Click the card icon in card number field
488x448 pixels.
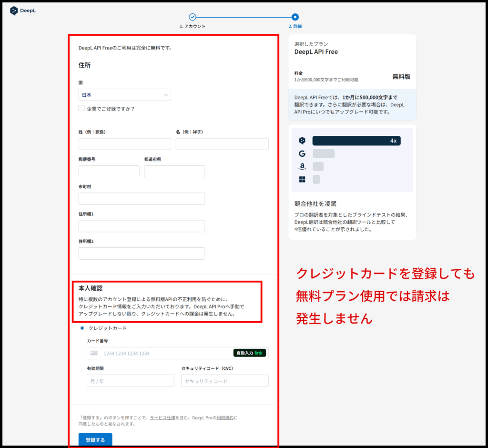click(94, 353)
